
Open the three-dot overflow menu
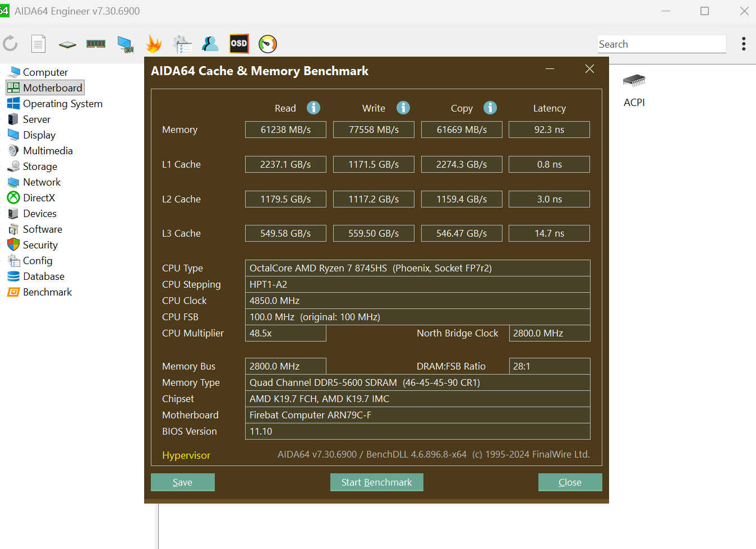(743, 44)
